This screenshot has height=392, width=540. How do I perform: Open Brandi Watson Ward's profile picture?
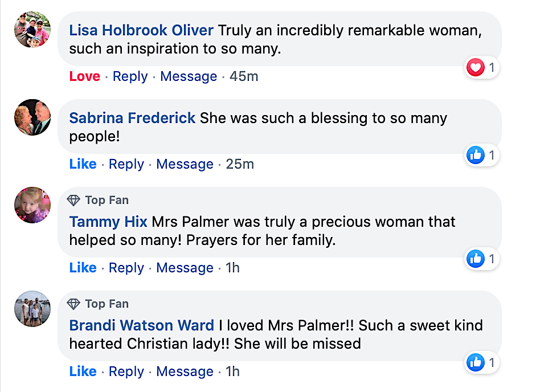point(32,309)
